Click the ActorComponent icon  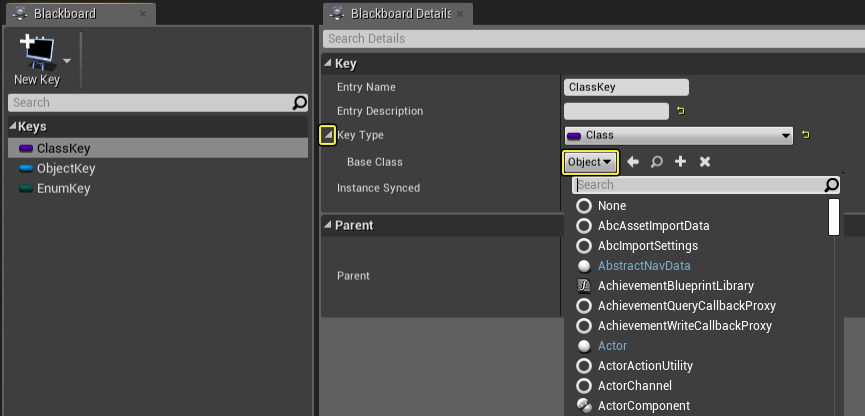tap(584, 406)
